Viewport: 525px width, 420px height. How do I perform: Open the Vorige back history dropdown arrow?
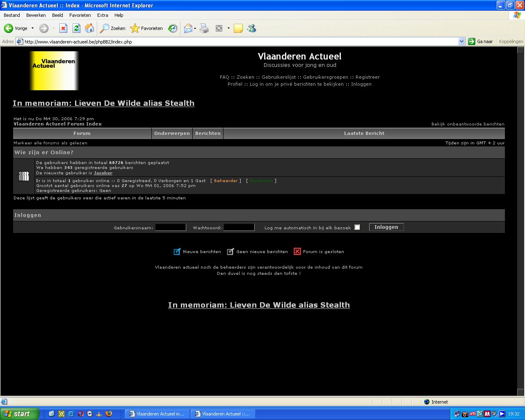[32, 28]
